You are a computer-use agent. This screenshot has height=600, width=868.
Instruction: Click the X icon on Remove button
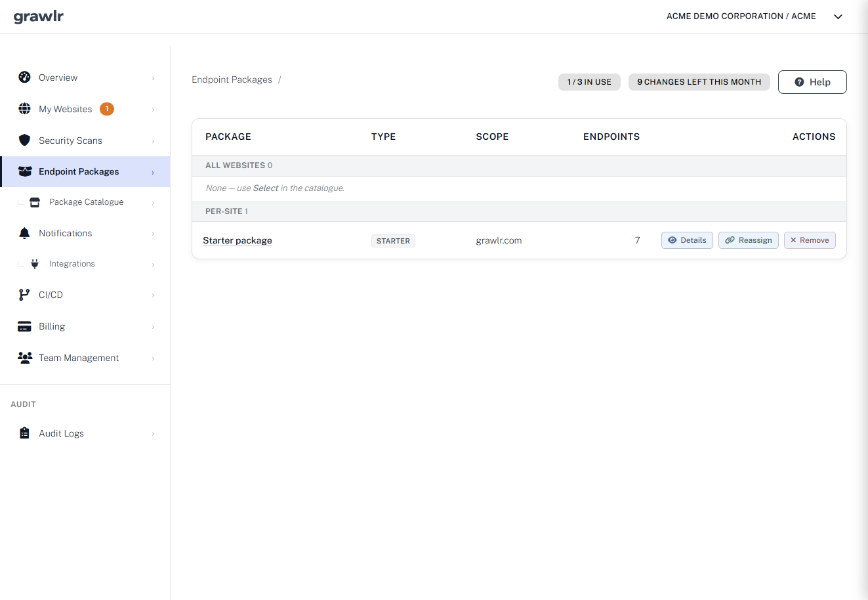pos(793,240)
